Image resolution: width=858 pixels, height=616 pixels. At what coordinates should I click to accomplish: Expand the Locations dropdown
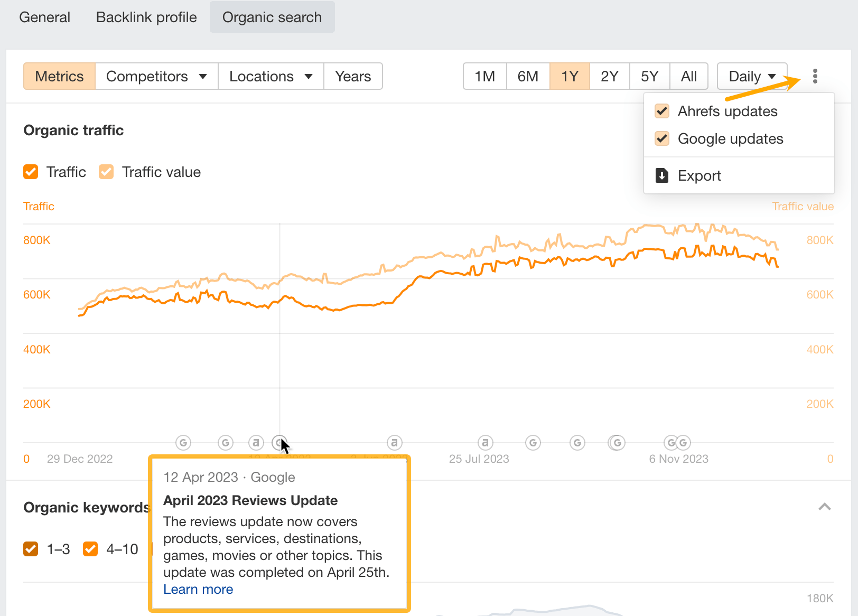click(x=271, y=76)
